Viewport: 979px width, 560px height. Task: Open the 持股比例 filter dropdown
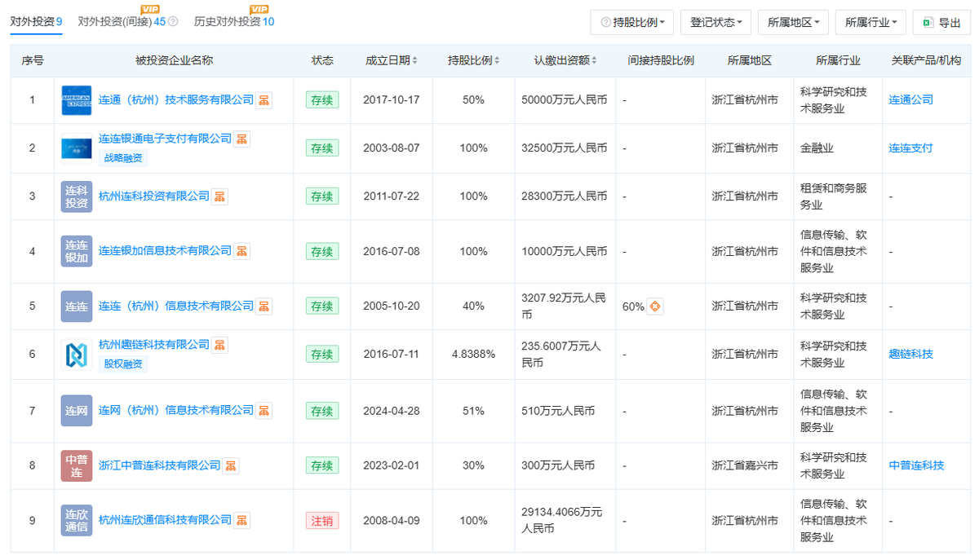pos(632,23)
